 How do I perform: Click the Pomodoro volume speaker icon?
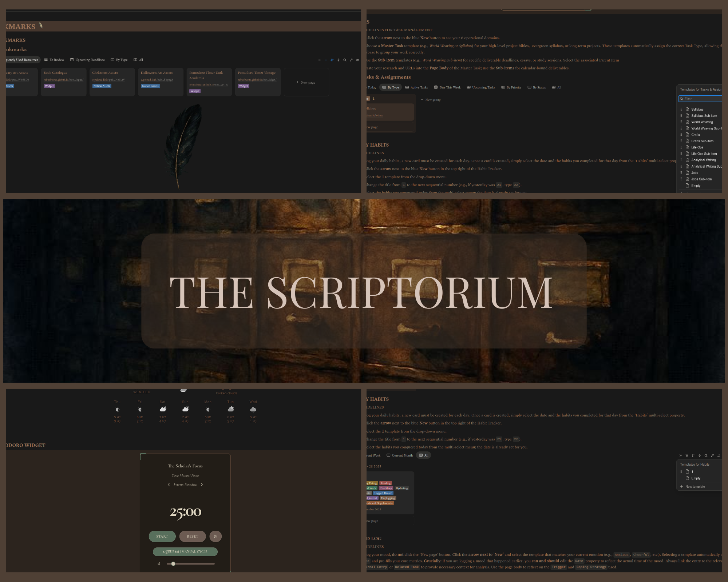[x=159, y=564]
